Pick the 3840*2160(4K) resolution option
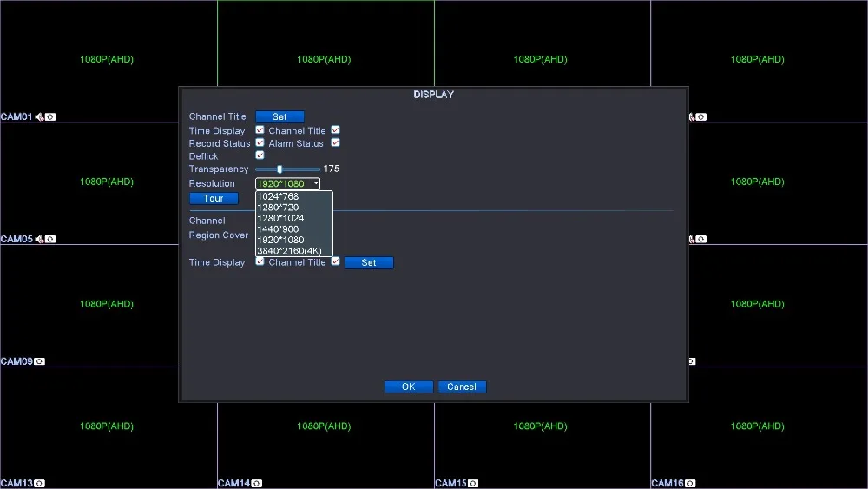Image resolution: width=868 pixels, height=489 pixels. point(294,251)
